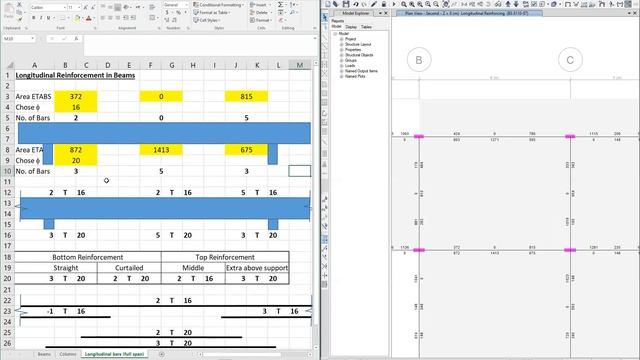
Task: Apply red font color button
Action: pos(89,18)
